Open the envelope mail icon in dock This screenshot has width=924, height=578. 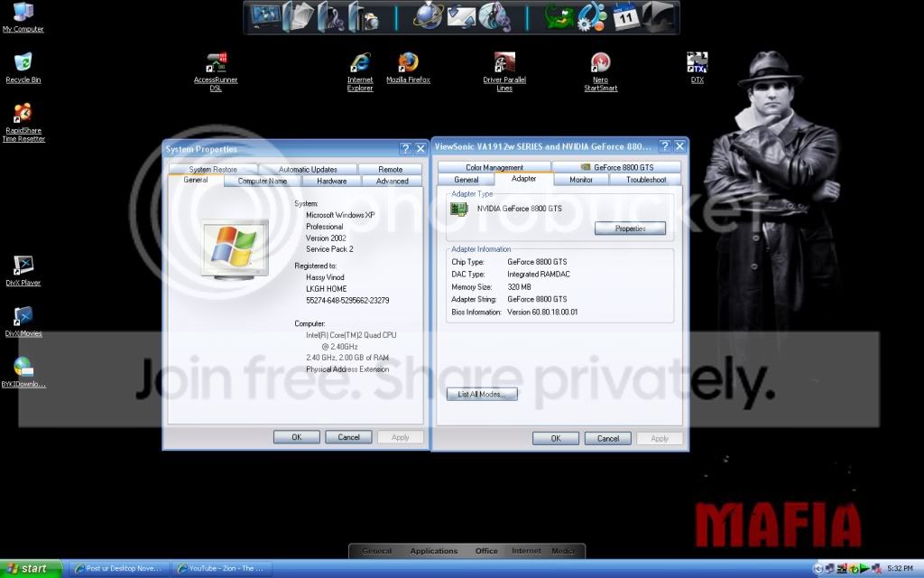tap(461, 16)
